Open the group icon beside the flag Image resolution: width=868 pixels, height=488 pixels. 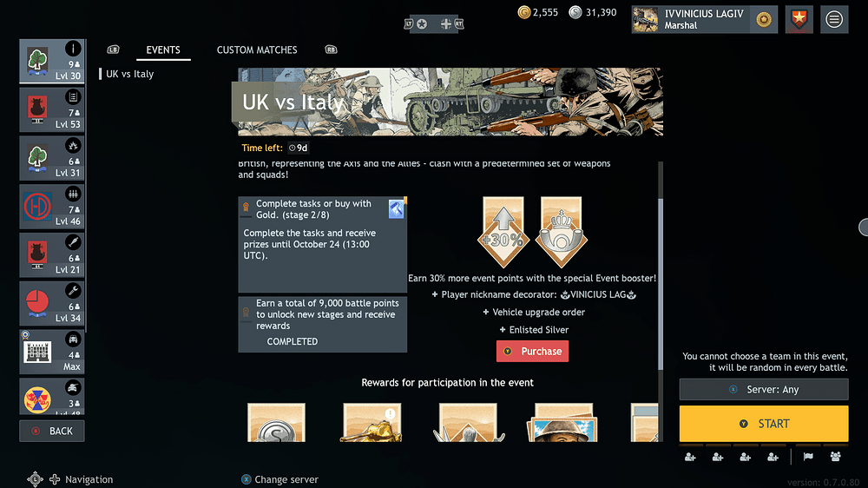click(x=835, y=457)
